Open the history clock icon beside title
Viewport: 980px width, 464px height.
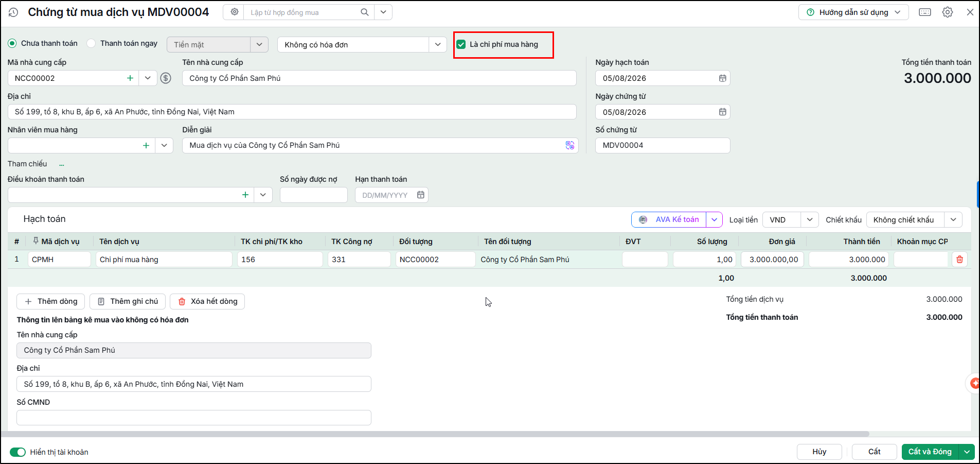tap(13, 12)
